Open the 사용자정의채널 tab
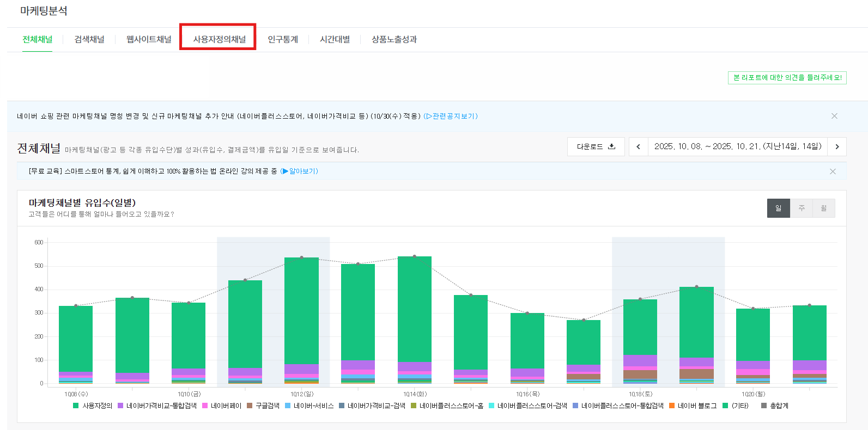 (x=219, y=39)
